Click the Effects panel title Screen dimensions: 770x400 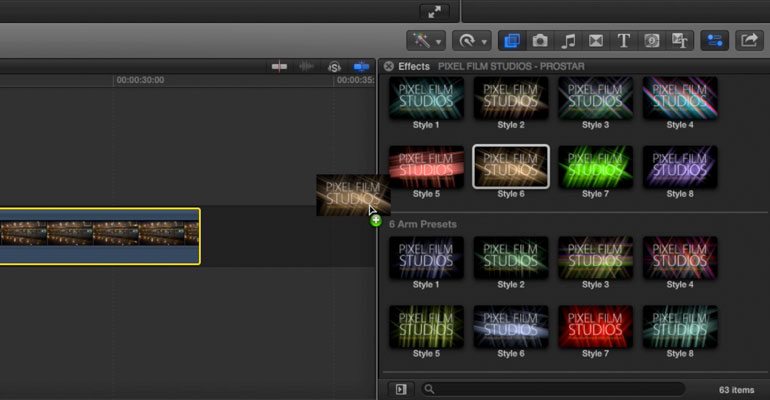414,66
